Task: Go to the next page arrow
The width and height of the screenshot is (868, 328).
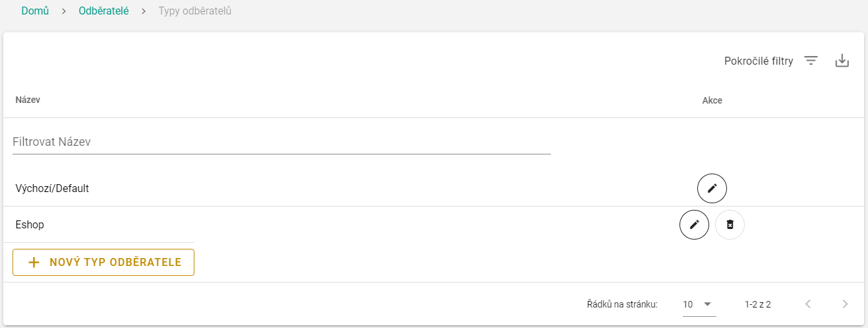Action: click(846, 304)
